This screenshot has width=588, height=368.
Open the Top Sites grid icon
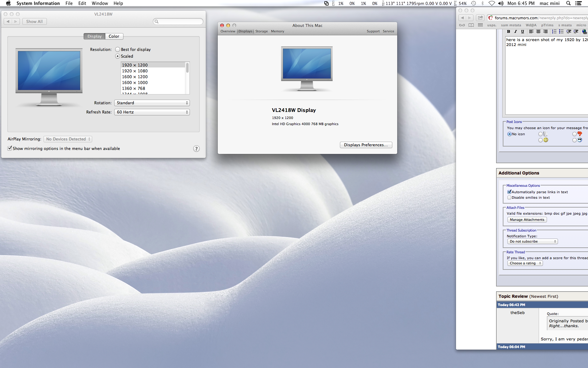480,25
